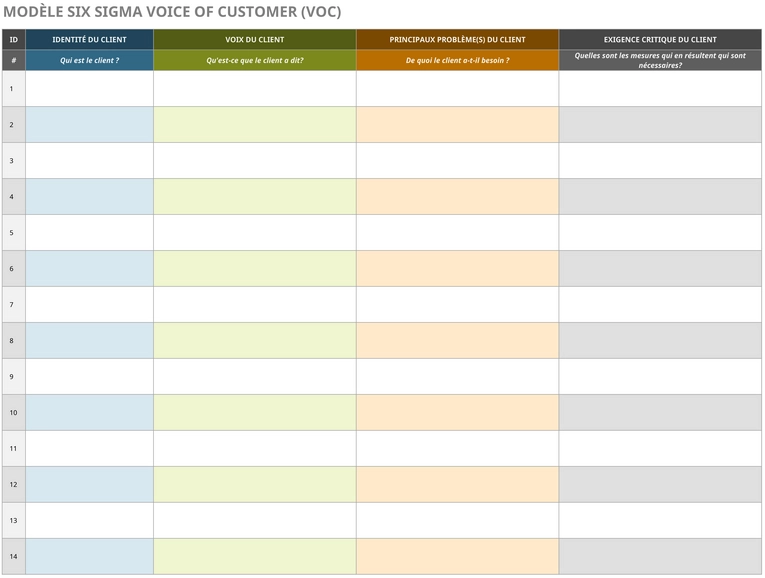
Task: Click the problèmes du client cell in row 7
Action: point(458,304)
